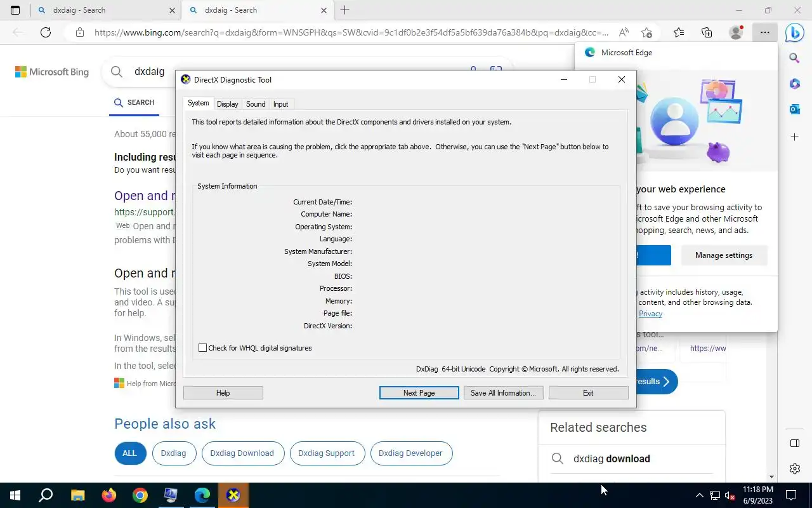812x508 pixels.
Task: Open sidebar settings gear icon
Action: (794, 469)
